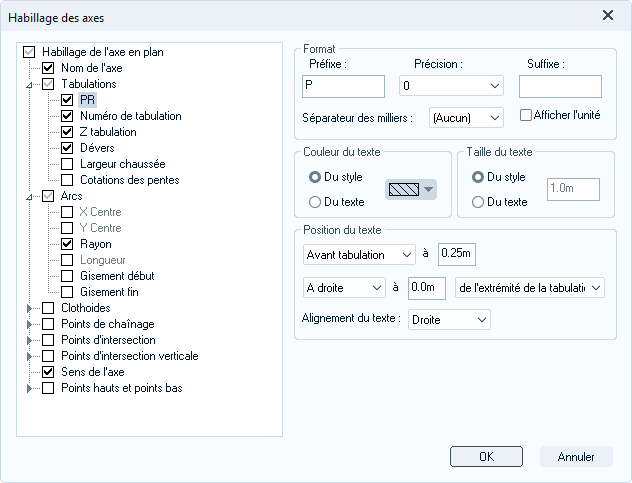Open the Précision dropdown

[451, 85]
